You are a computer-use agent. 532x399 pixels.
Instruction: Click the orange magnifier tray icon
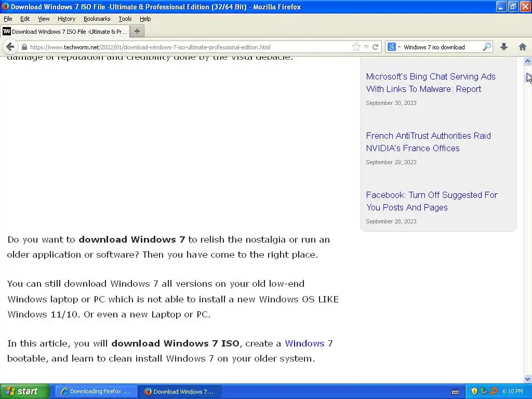point(494,391)
